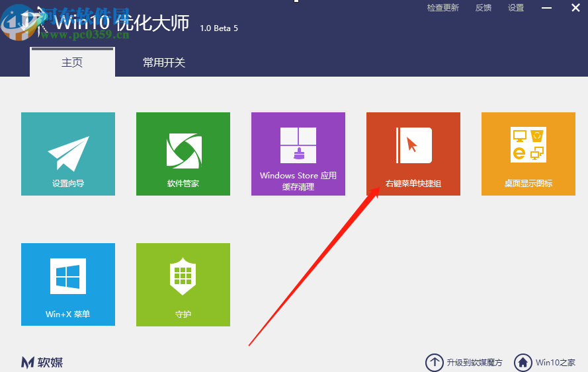Click the Win10之家 text link
Viewport: 588px width, 372px height.
pos(555,362)
